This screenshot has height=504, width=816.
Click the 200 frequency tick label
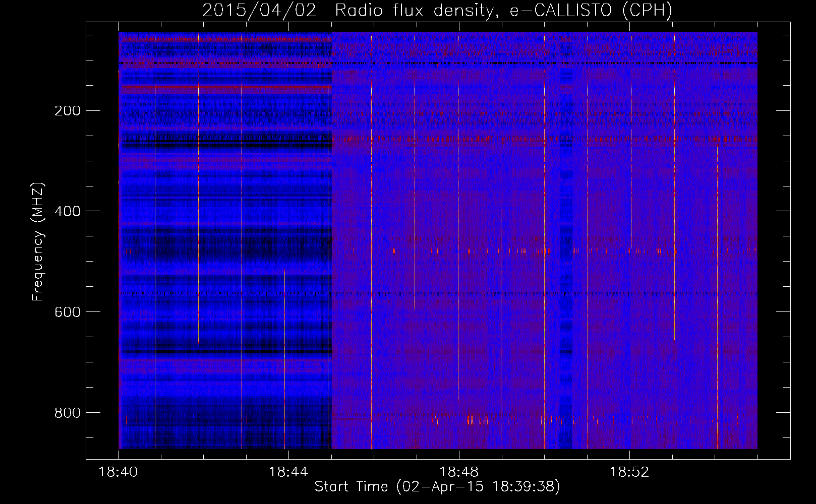pos(68,110)
